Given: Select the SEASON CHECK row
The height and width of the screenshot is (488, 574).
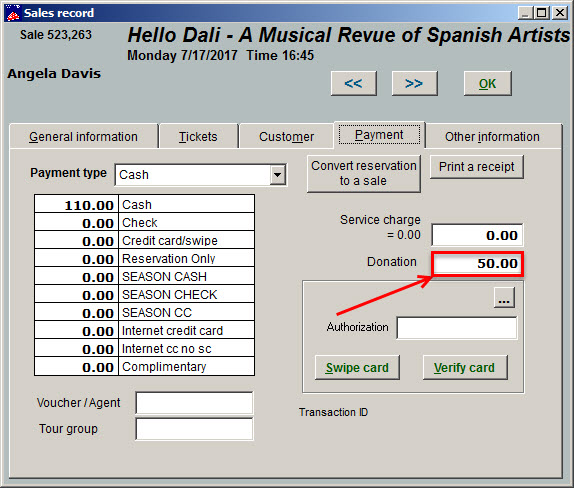Looking at the screenshot, I should tap(145, 294).
